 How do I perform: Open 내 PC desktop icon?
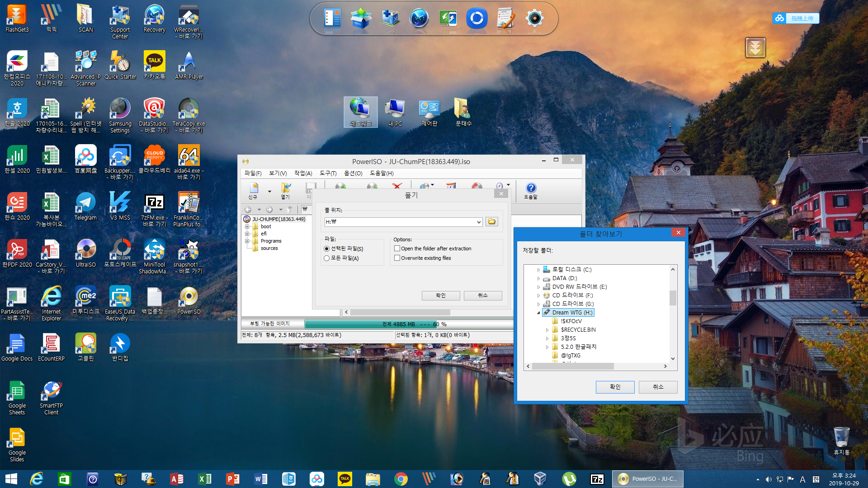tap(395, 113)
